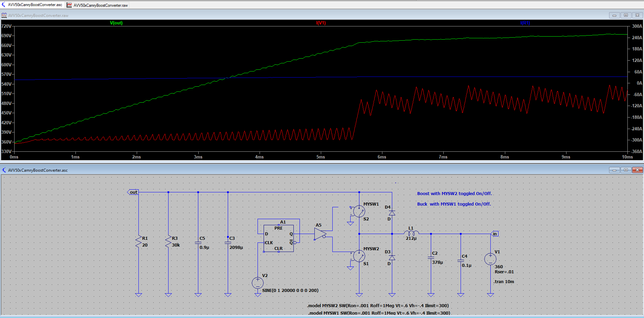
Task: Switch to the AVV50xCamryBoostConverter.raw tab
Action: [101, 5]
